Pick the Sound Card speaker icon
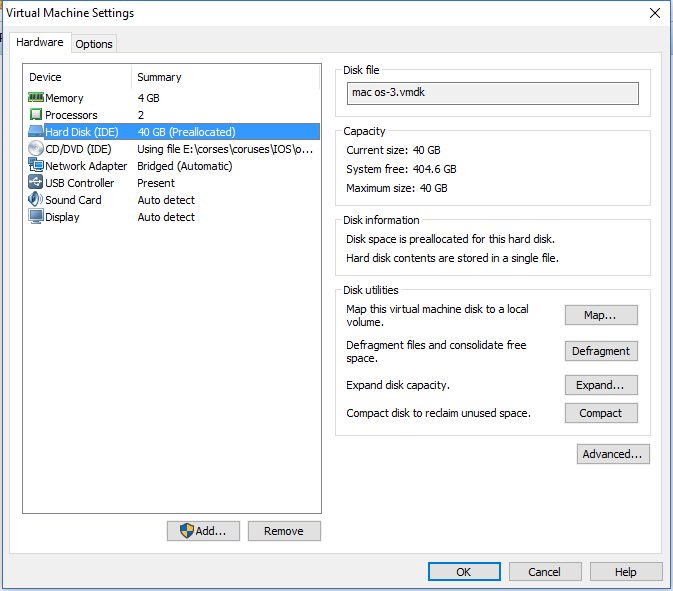This screenshot has height=591, width=673. click(x=36, y=199)
